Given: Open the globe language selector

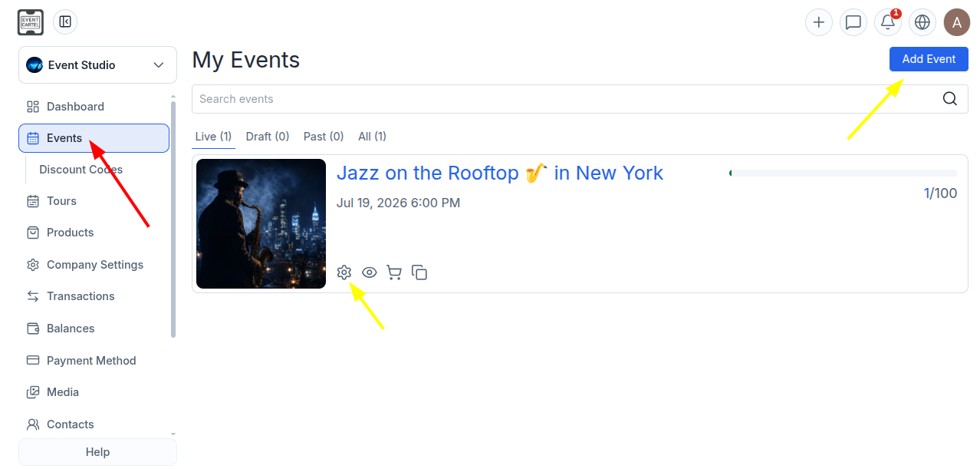Looking at the screenshot, I should coord(922,22).
